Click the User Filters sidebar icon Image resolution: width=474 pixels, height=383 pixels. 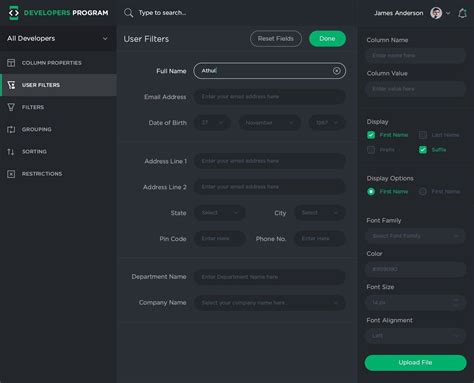click(11, 85)
